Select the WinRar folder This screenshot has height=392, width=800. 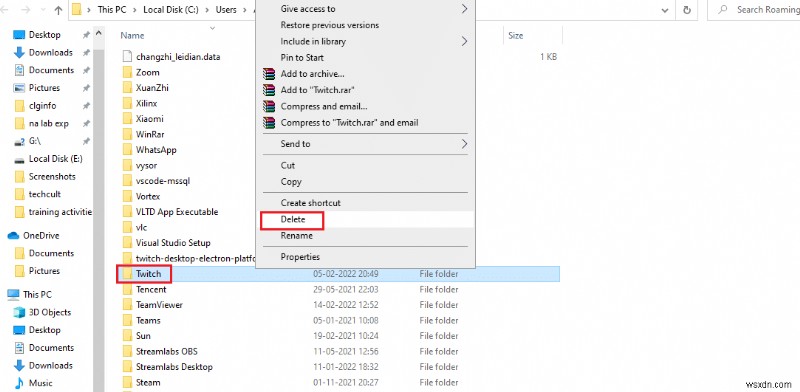click(150, 134)
